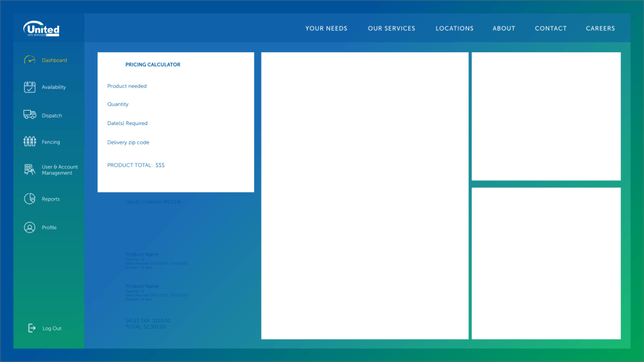Click the Availability calendar icon
The width and height of the screenshot is (644, 362).
point(30,87)
